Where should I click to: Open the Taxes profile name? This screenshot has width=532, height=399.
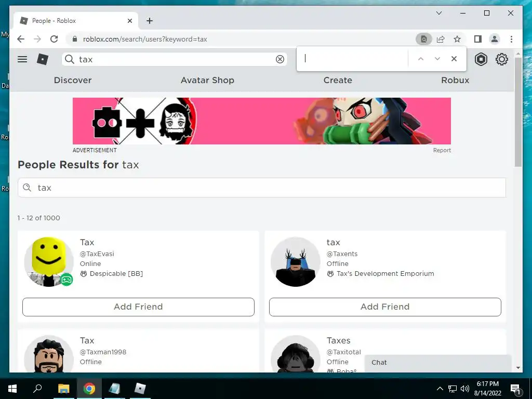338,340
